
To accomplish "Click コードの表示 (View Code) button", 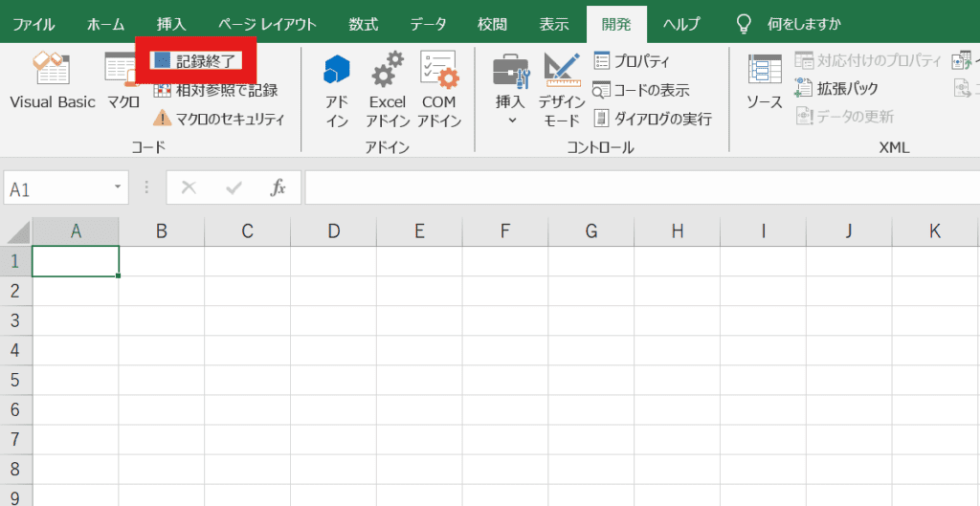I will tap(641, 90).
